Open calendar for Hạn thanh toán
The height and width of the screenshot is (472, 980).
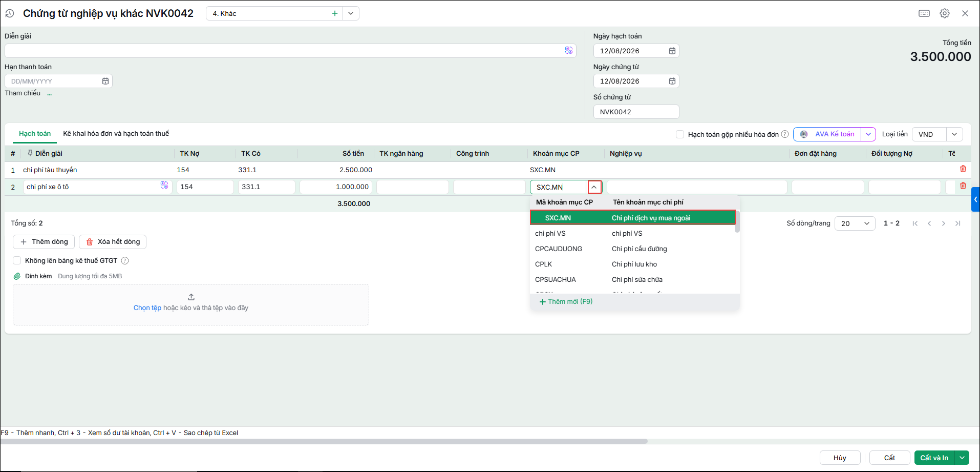coord(105,81)
